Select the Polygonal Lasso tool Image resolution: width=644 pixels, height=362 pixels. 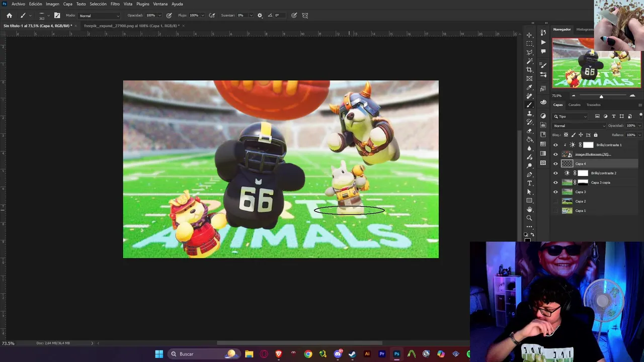tap(529, 52)
